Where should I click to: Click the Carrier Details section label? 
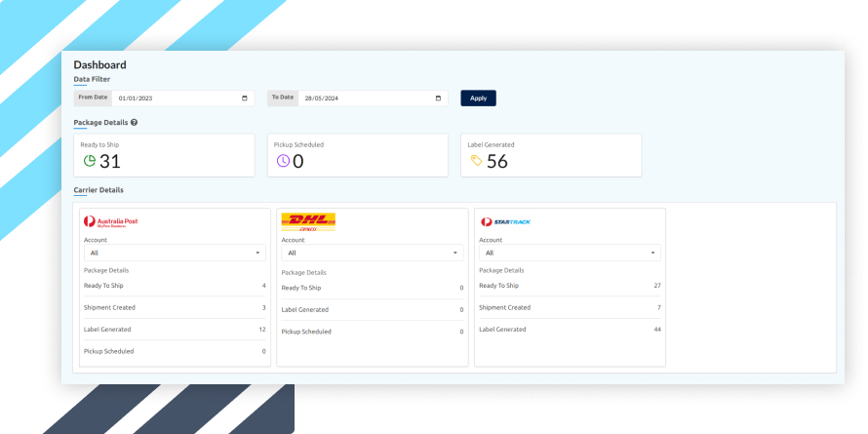pos(99,190)
